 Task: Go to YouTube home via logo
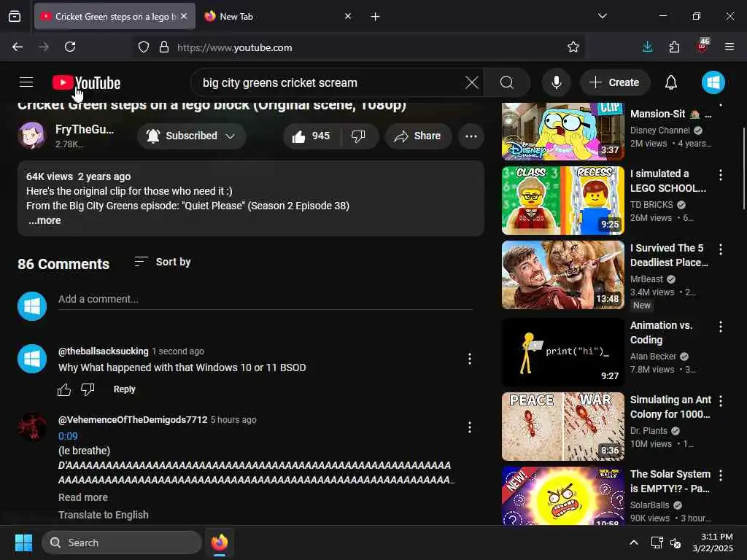pyautogui.click(x=86, y=83)
